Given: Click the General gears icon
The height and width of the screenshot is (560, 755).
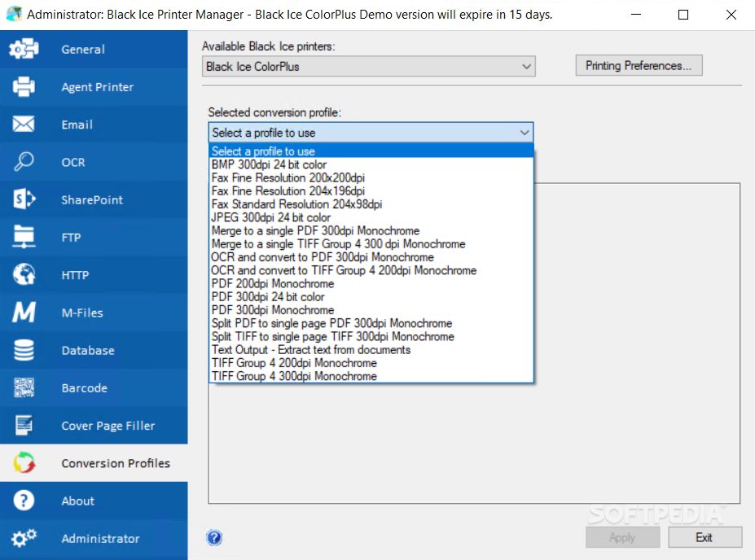Looking at the screenshot, I should click(24, 49).
